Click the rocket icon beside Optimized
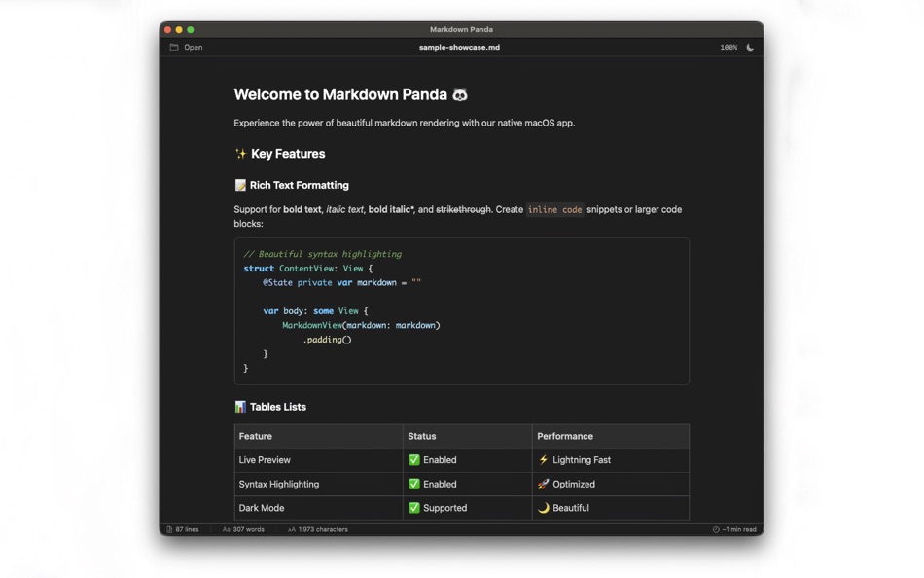 (x=544, y=485)
